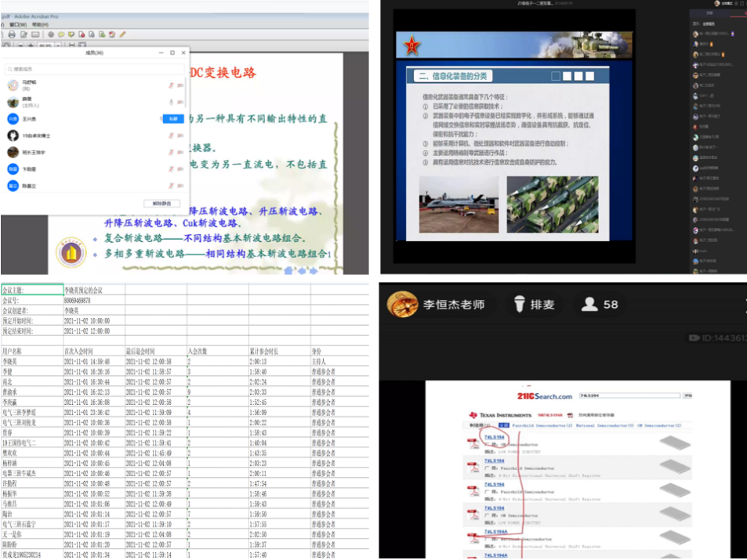The image size is (747, 560).
Task: Toggle microphone for the host member (主持人)
Action: (170, 102)
